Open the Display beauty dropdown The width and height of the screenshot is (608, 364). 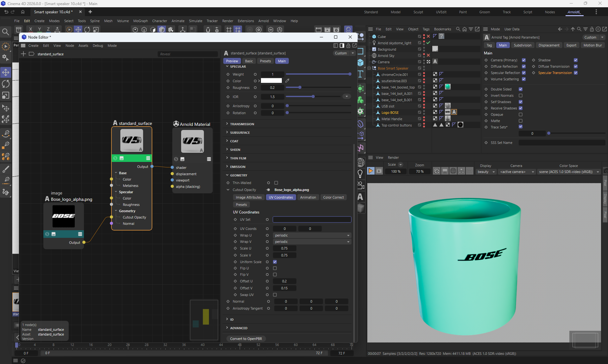[486, 172]
